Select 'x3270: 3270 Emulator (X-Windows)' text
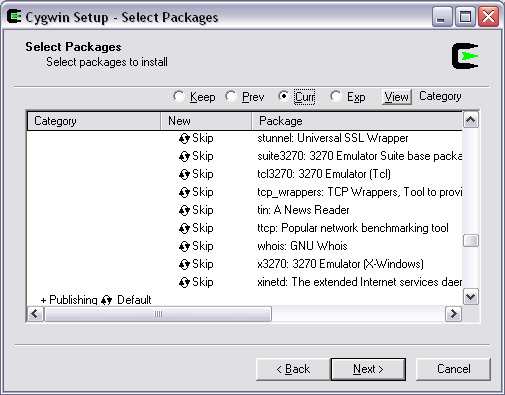505x395 pixels. pos(340,264)
